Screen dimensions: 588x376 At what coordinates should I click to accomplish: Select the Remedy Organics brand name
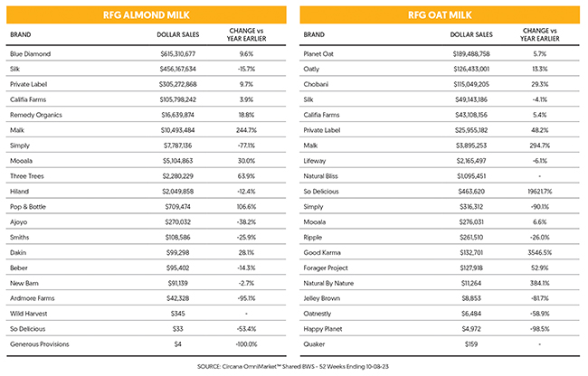pos(36,115)
